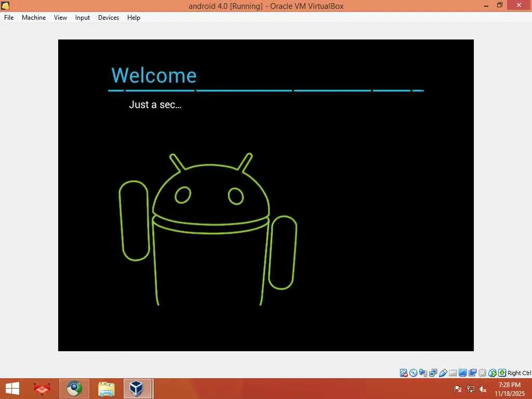
Task: Click the Right Ctrl host key label
Action: [519, 373]
